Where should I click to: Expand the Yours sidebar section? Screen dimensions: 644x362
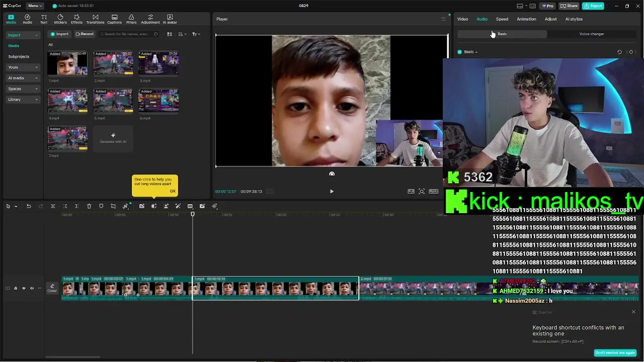tap(23, 67)
